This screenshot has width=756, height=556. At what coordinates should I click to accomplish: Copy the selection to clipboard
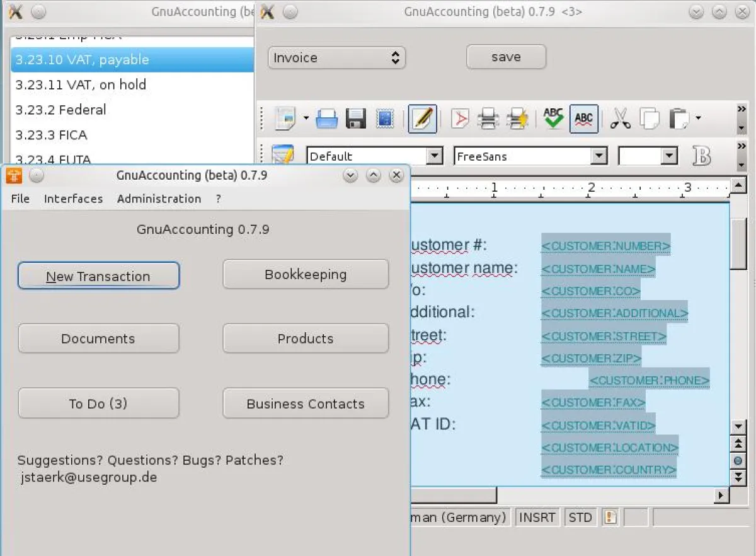click(x=650, y=119)
